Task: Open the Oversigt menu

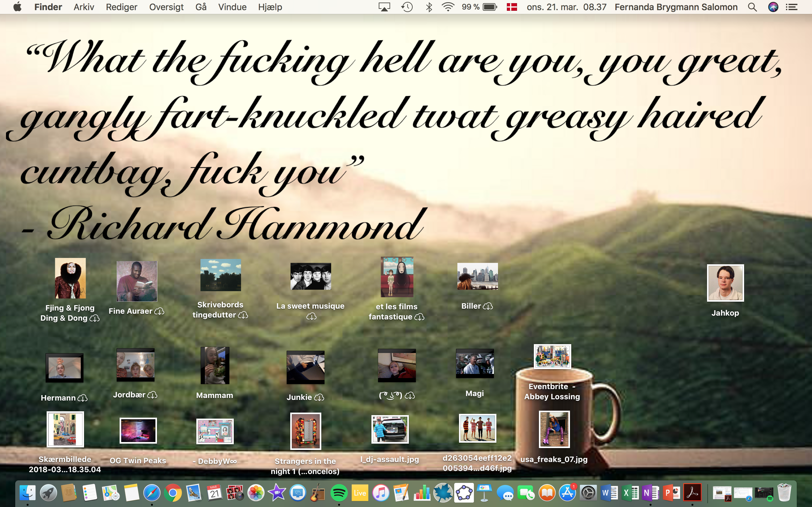Action: coord(166,7)
